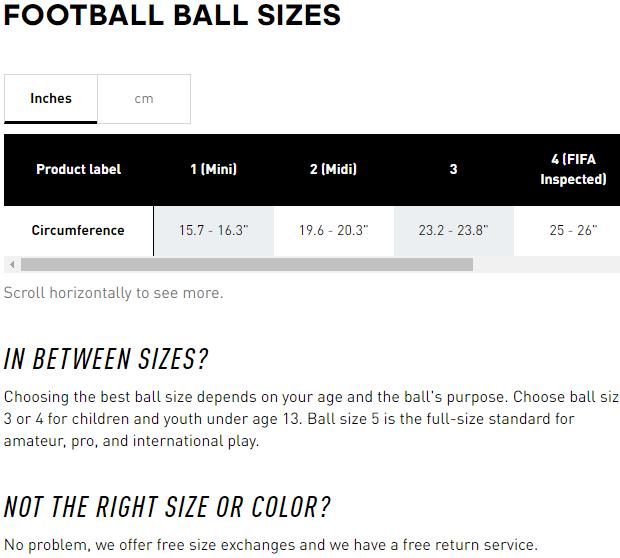Click the 4 (FIFA Inspected) column header
This screenshot has width=620, height=558.
(572, 169)
